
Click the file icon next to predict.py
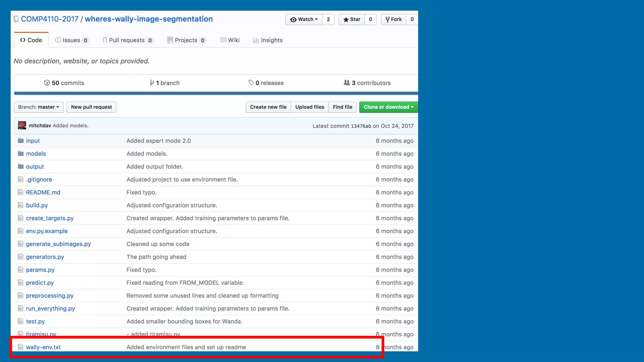pyautogui.click(x=20, y=282)
